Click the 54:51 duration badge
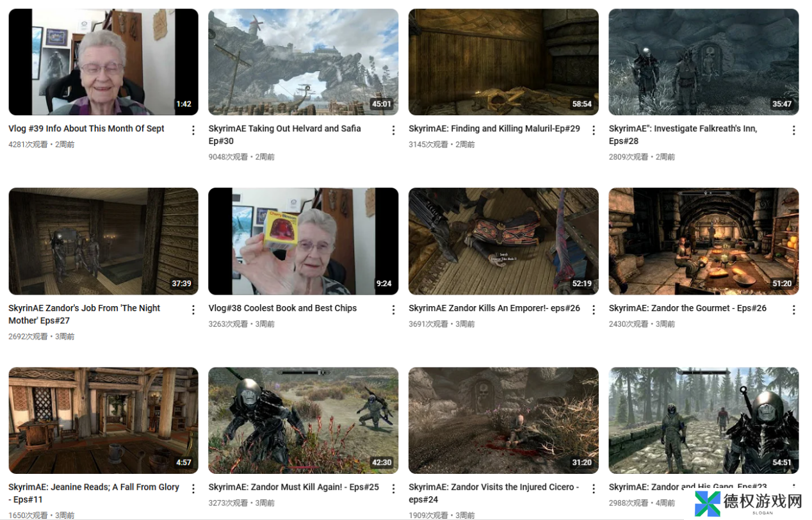This screenshot has height=520, width=812. pos(782,462)
